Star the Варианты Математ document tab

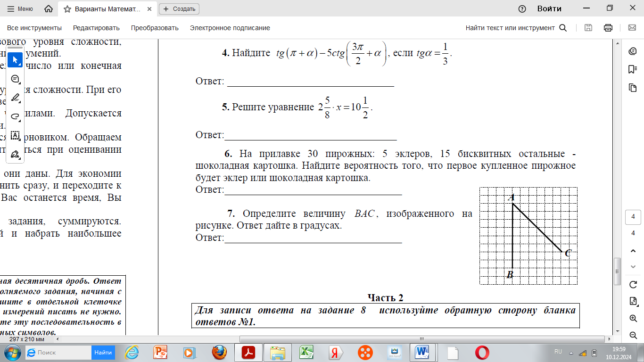[67, 8]
